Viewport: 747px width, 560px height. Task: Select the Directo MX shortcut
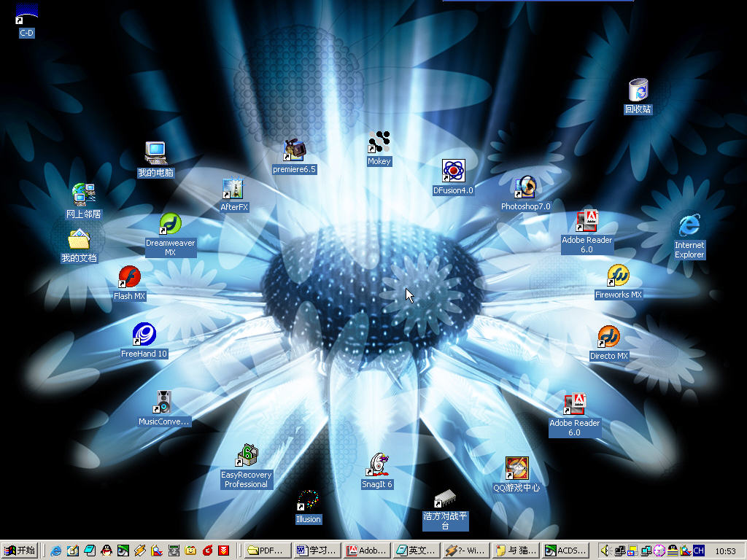(x=609, y=343)
